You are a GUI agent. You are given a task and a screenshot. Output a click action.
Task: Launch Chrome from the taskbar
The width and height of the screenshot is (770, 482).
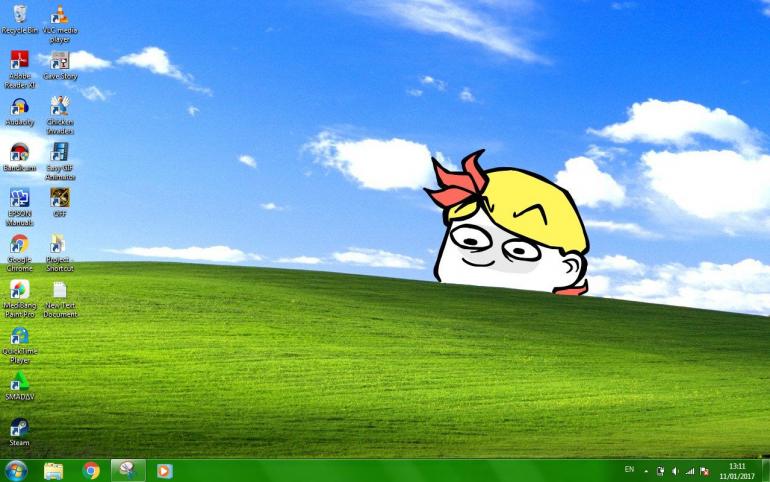[x=91, y=471]
